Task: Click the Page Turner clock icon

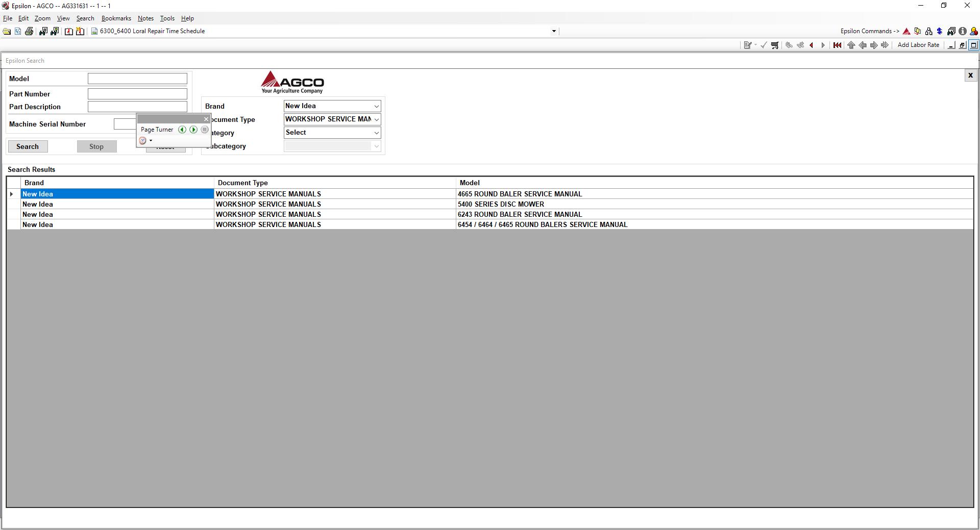Action: 143,141
